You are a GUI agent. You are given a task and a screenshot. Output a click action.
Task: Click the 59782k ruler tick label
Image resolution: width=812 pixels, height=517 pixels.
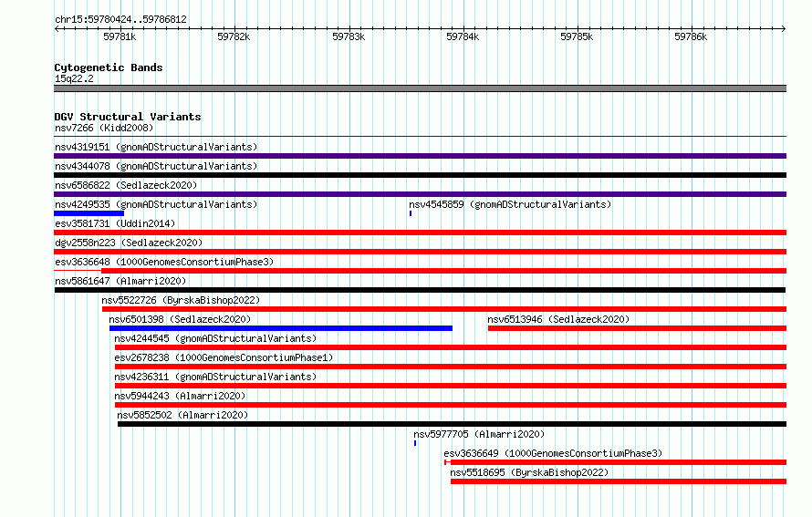(234, 36)
